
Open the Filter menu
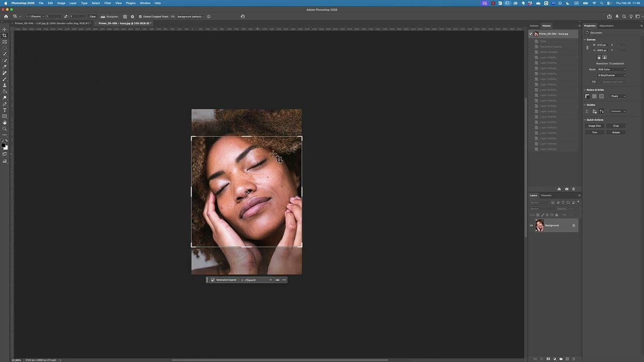click(108, 3)
